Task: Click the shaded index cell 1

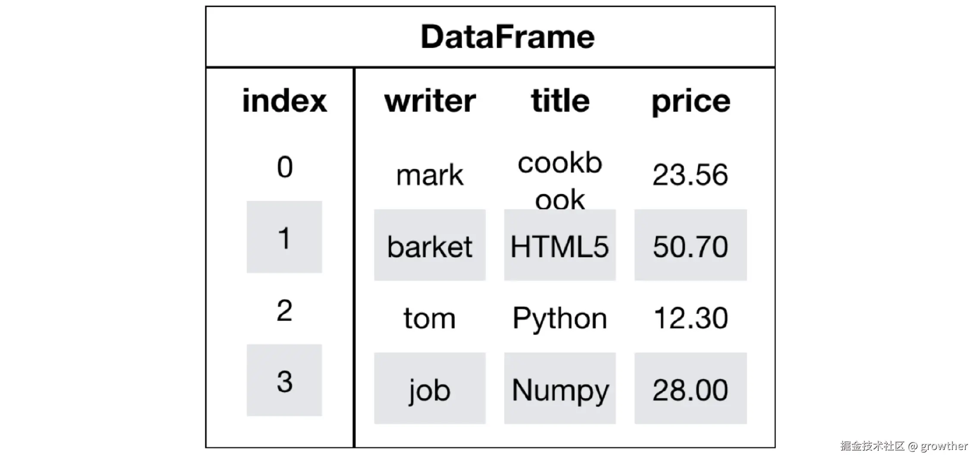Action: pos(284,237)
